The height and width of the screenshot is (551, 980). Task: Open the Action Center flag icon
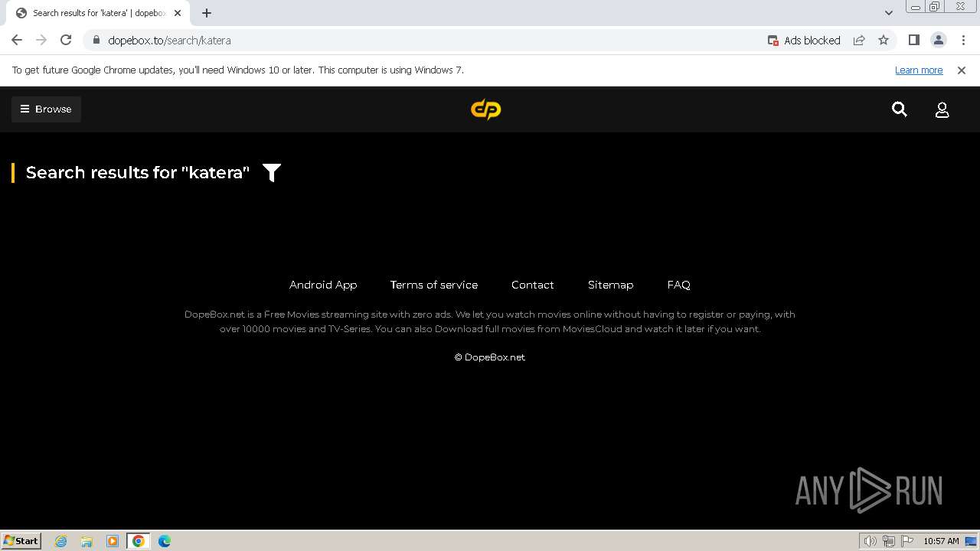coord(907,541)
